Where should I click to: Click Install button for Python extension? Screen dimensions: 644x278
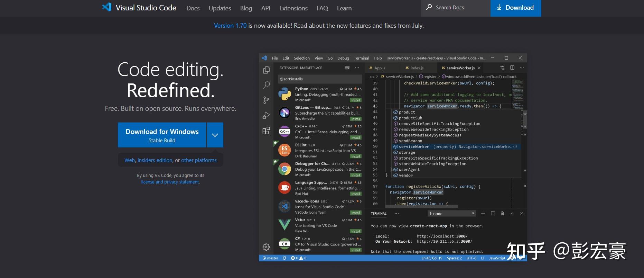click(x=356, y=100)
